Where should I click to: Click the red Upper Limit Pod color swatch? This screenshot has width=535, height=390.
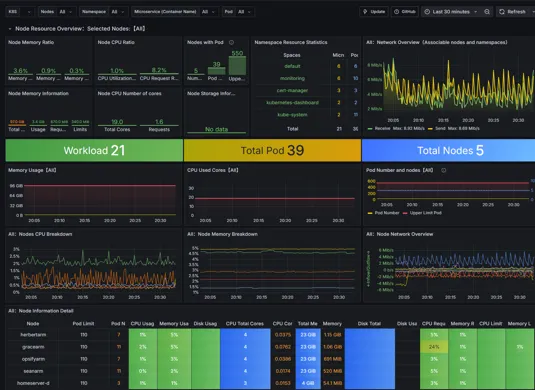(x=405, y=213)
